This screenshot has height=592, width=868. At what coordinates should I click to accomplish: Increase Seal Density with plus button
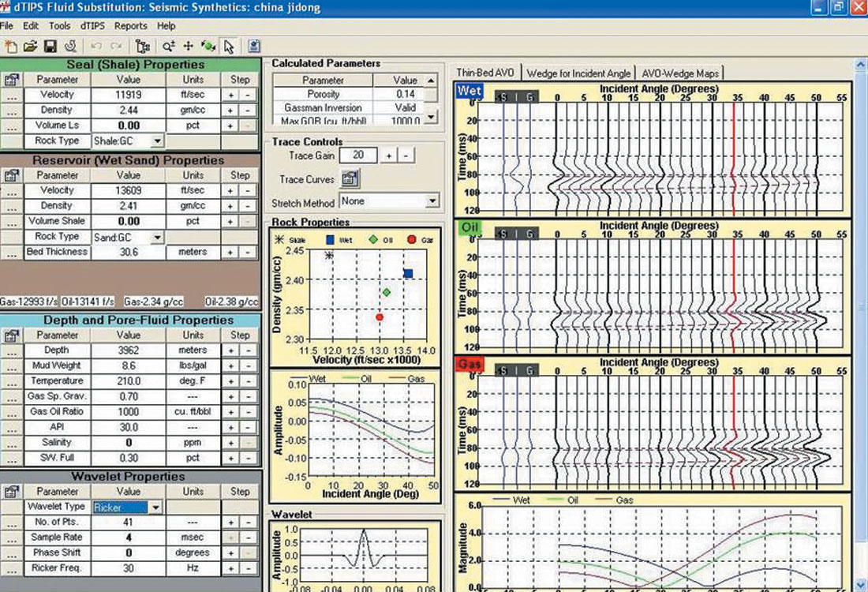[231, 111]
